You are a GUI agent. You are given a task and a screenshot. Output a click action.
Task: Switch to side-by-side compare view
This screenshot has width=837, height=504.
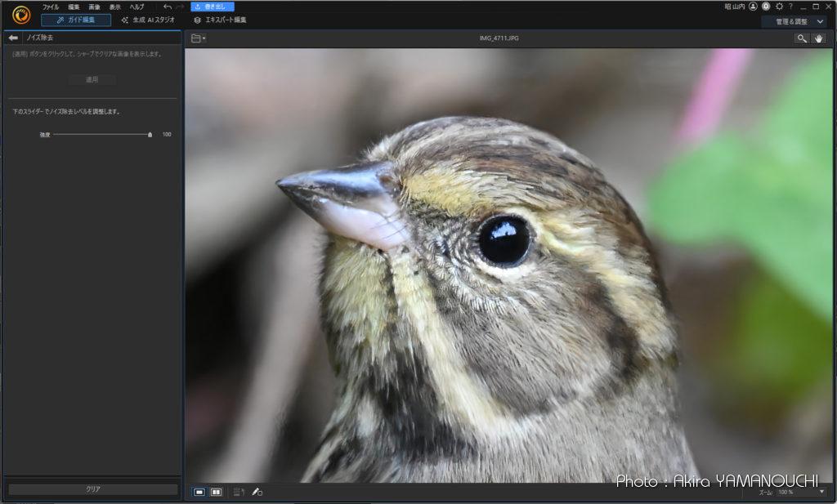(x=216, y=492)
